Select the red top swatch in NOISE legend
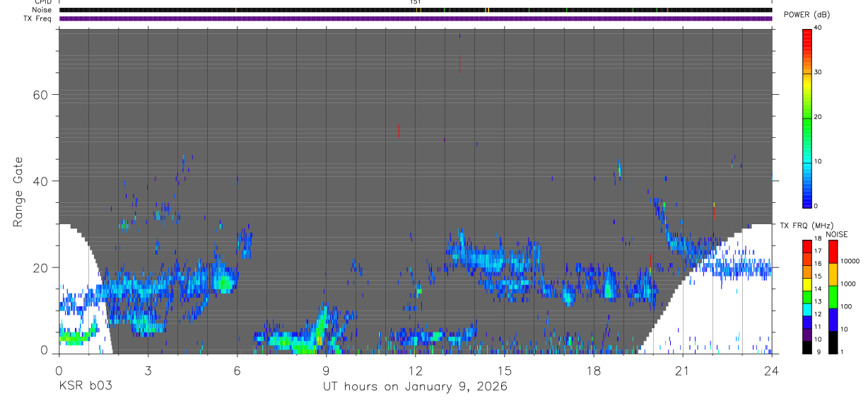 [833, 252]
